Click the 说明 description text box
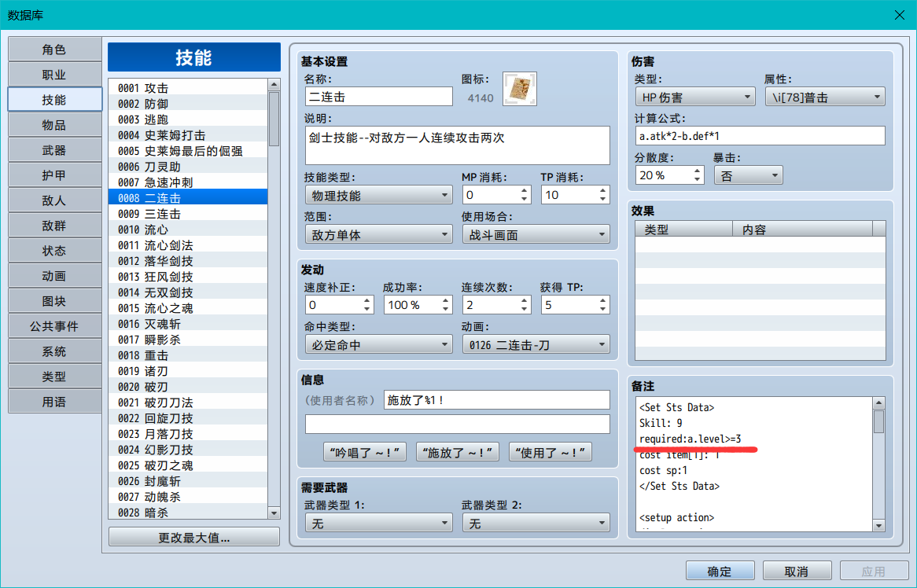The width and height of the screenshot is (917, 588). [458, 145]
